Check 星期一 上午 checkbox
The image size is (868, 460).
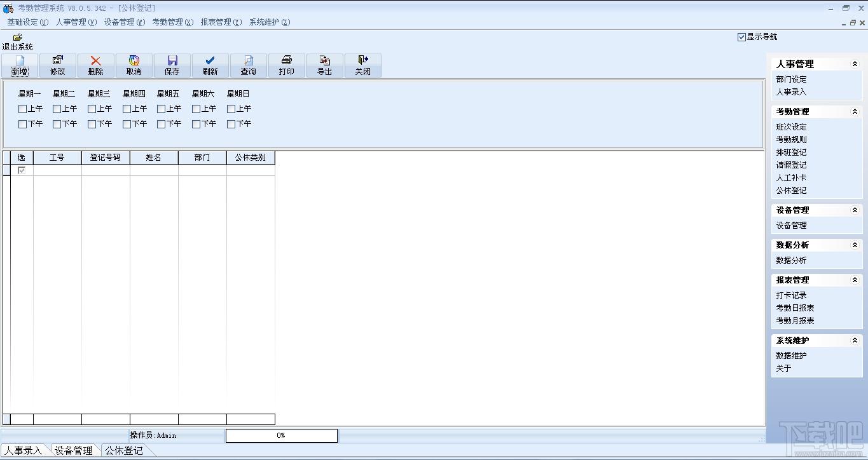tap(23, 109)
